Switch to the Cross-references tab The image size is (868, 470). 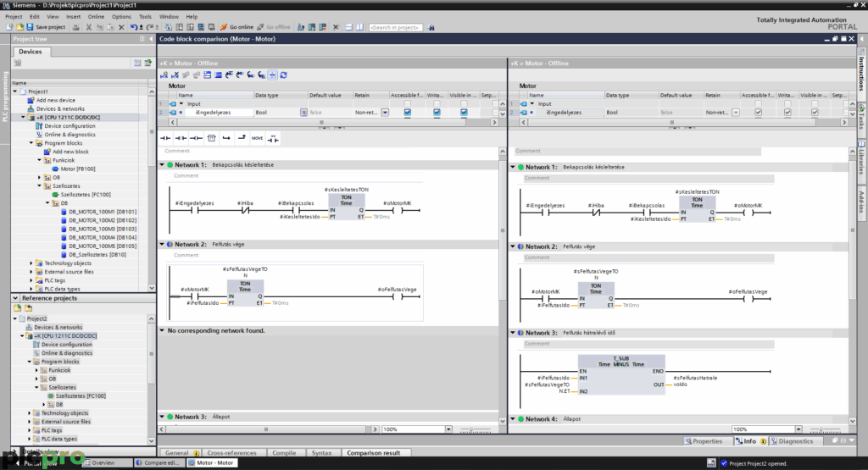231,453
